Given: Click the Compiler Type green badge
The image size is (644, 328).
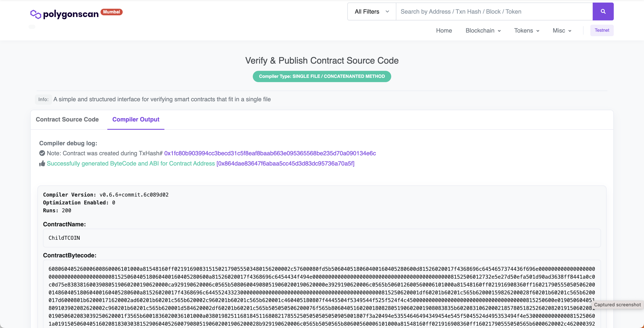Looking at the screenshot, I should click(322, 76).
